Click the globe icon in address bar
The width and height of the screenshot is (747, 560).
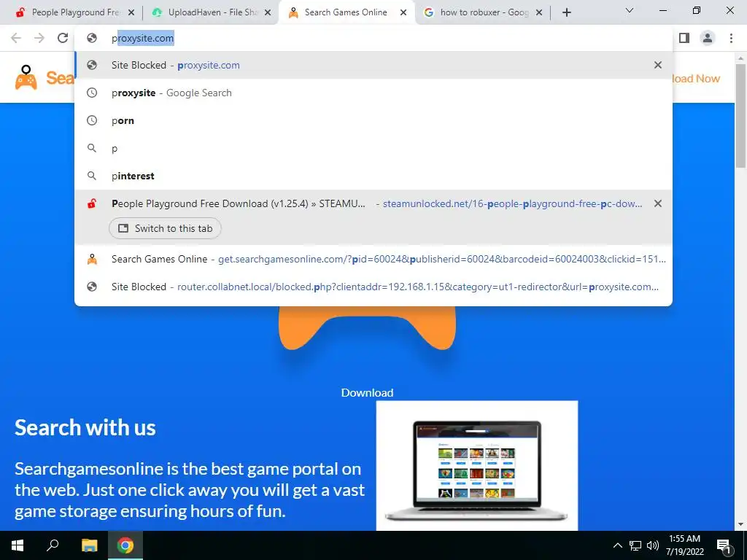pyautogui.click(x=92, y=38)
